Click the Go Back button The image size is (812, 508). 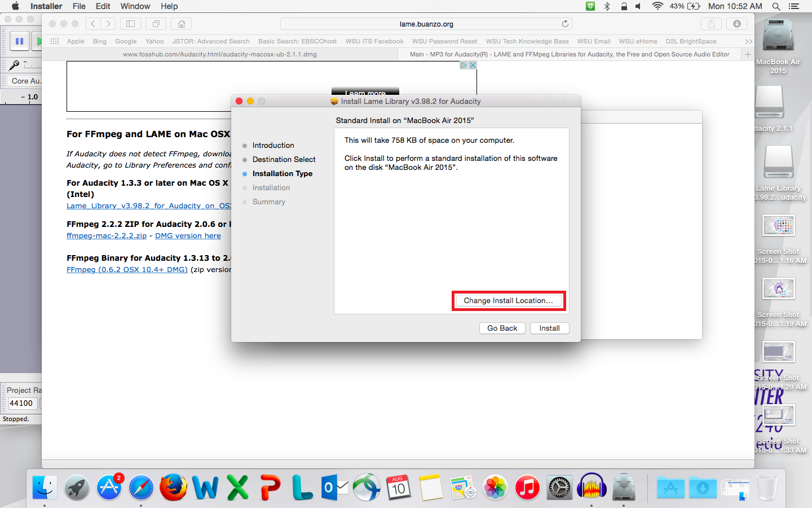502,329
